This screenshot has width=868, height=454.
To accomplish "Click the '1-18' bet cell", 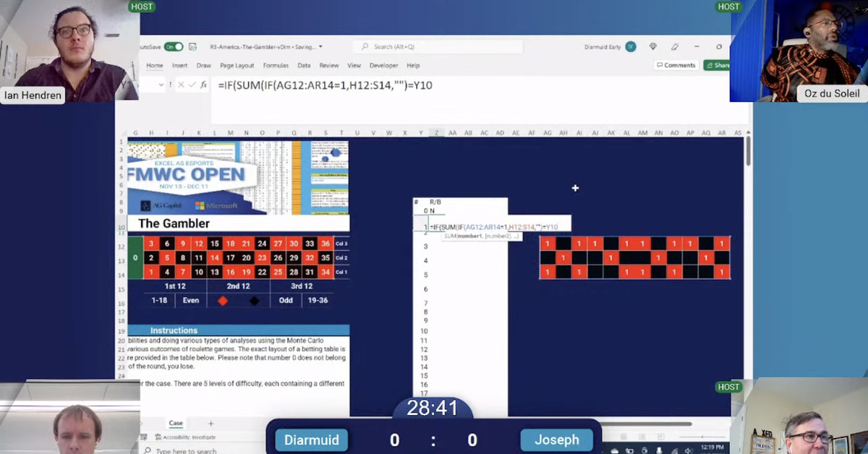I will (159, 300).
